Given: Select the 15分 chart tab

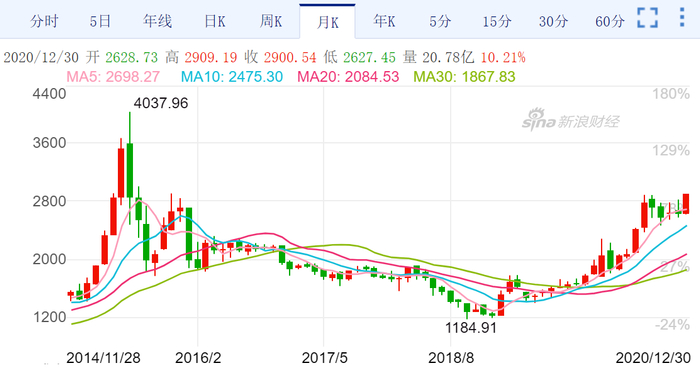Looking at the screenshot, I should click(x=496, y=21).
